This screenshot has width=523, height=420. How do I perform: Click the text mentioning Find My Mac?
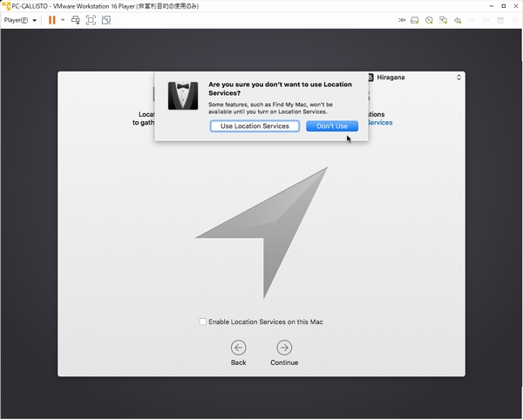[270, 108]
